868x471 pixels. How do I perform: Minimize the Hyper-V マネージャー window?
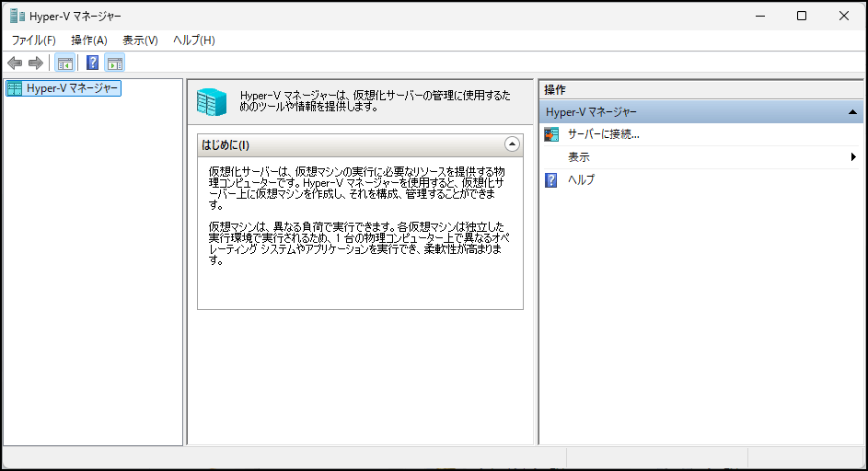760,16
